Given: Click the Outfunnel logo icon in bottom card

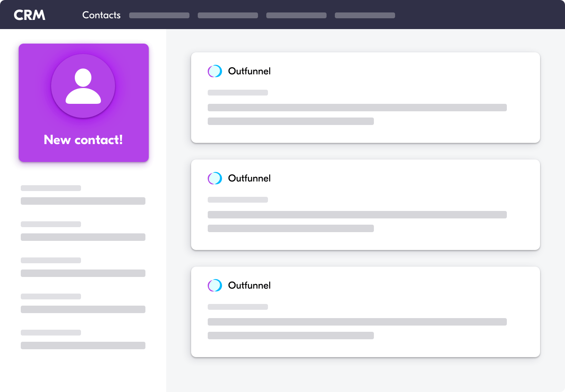Looking at the screenshot, I should tap(215, 285).
